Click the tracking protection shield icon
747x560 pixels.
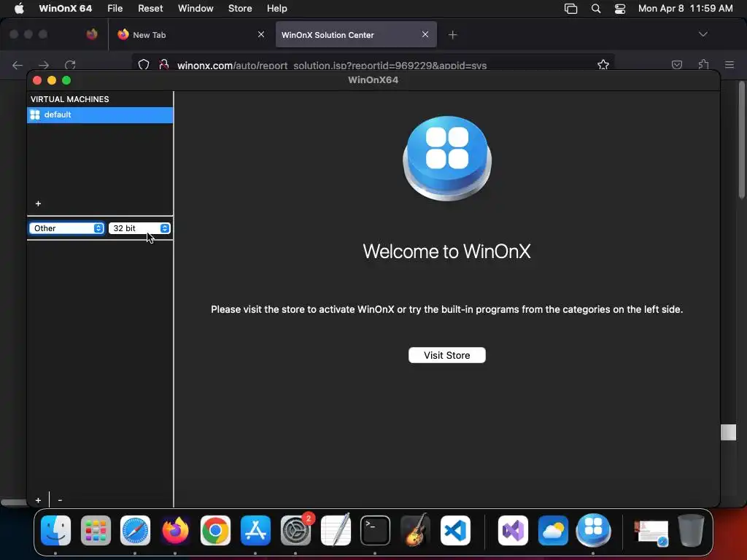point(144,65)
